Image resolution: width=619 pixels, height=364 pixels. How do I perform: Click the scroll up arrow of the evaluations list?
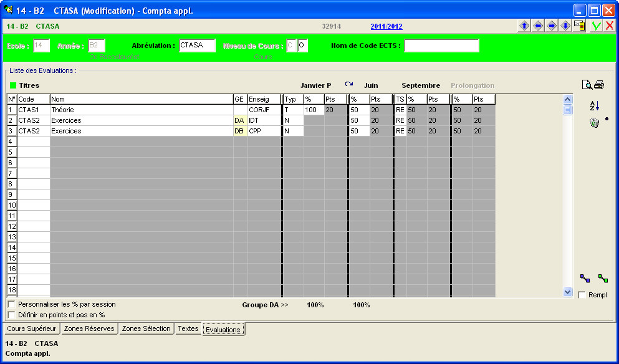point(568,99)
